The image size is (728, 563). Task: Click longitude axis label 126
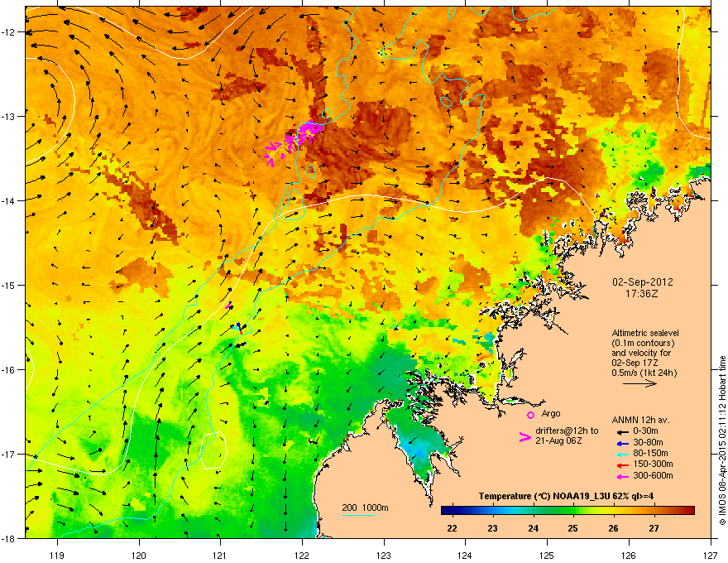coord(629,555)
